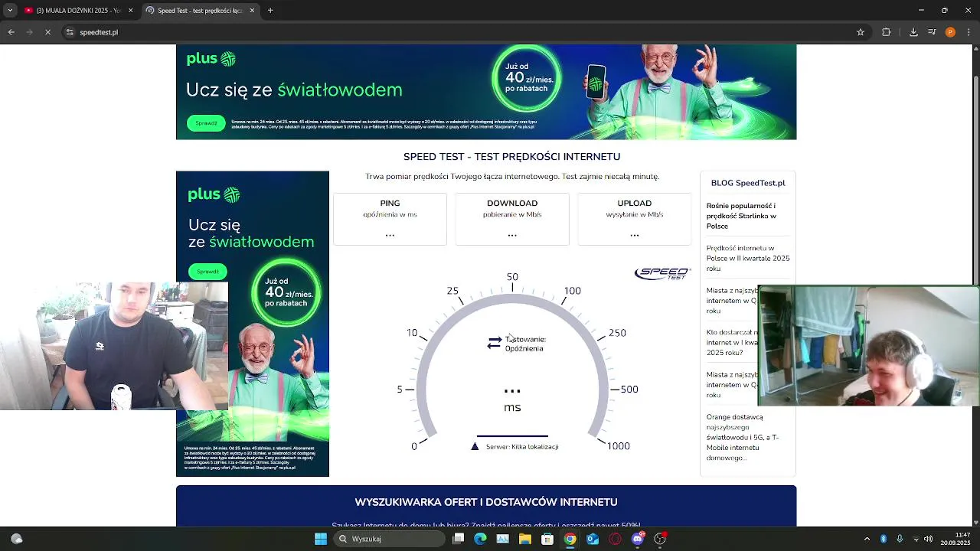The height and width of the screenshot is (551, 980).
Task: Open the Windows weather widget
Action: point(16,539)
